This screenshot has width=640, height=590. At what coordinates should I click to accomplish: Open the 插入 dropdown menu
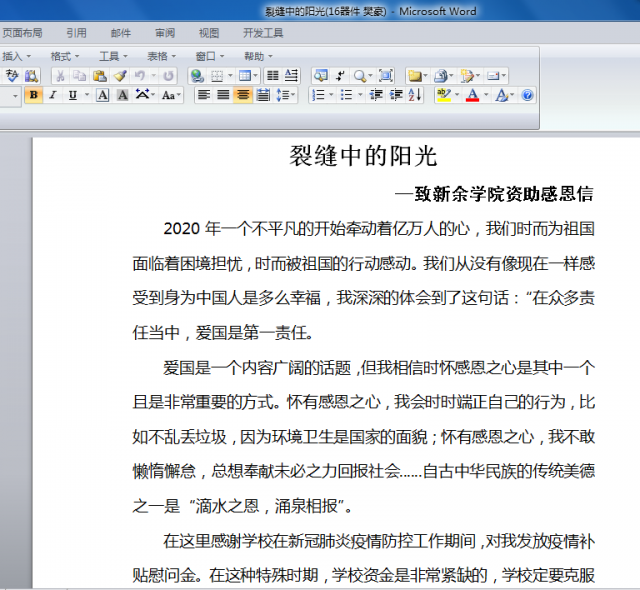click(x=16, y=56)
